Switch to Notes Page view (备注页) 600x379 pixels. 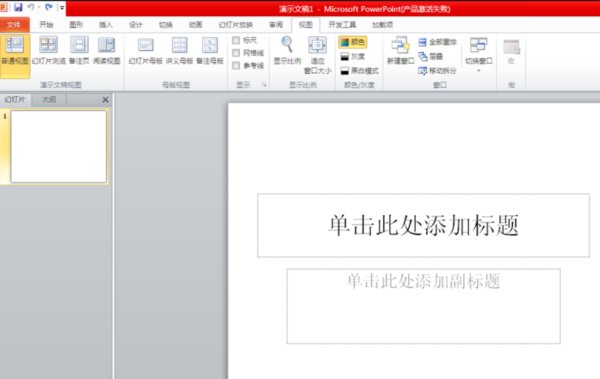79,50
